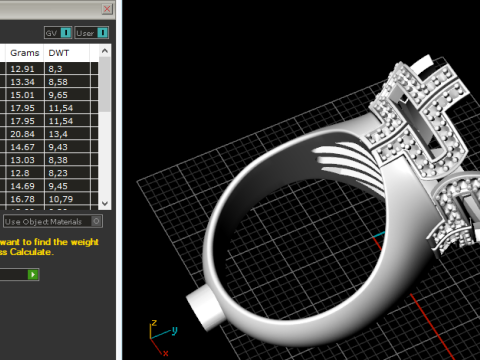
Task: Select the 9,43 DWT cell
Action: point(67,147)
